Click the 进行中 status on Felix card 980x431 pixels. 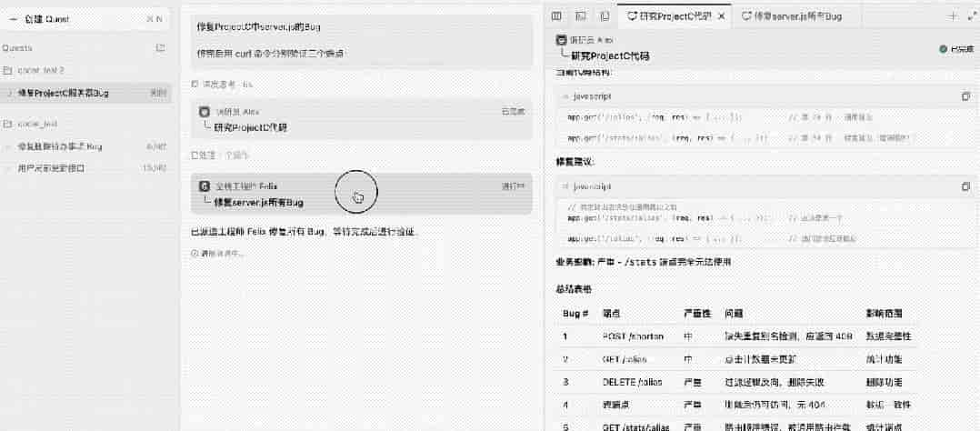click(x=513, y=185)
